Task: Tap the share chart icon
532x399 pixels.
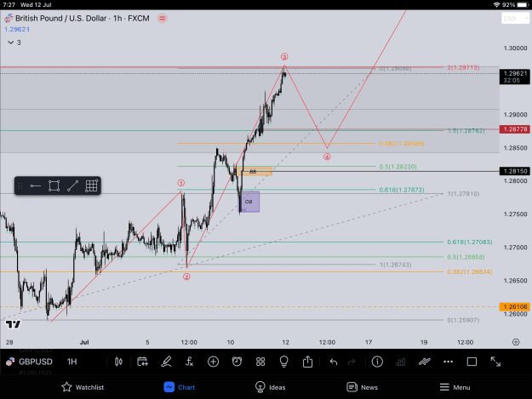Action: [308, 362]
